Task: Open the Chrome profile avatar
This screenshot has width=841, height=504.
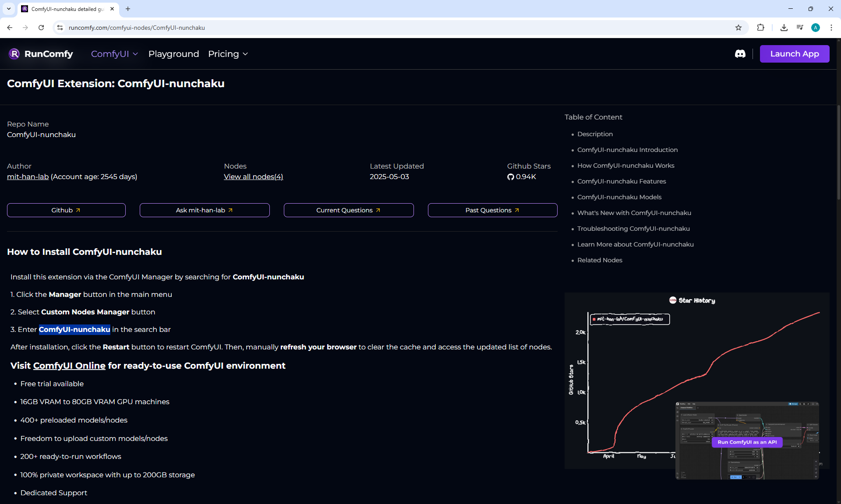Action: 815,28
